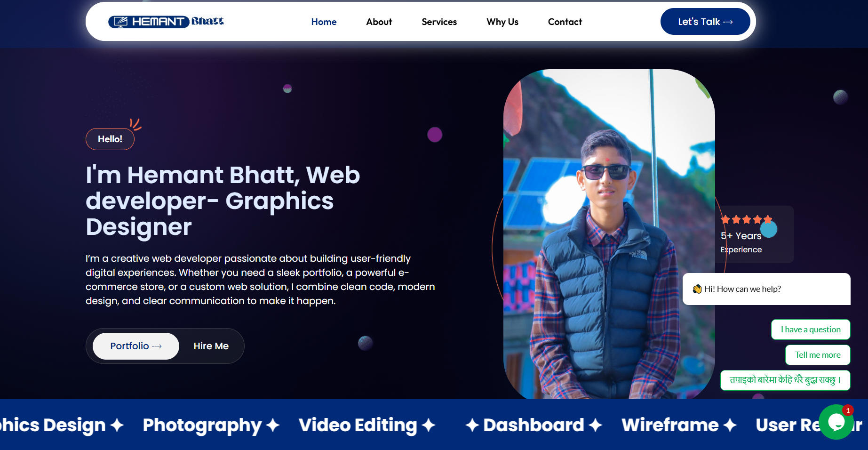Screen dimensions: 868x450
Task: Click the Nepali language chat reply option
Action: click(785, 380)
